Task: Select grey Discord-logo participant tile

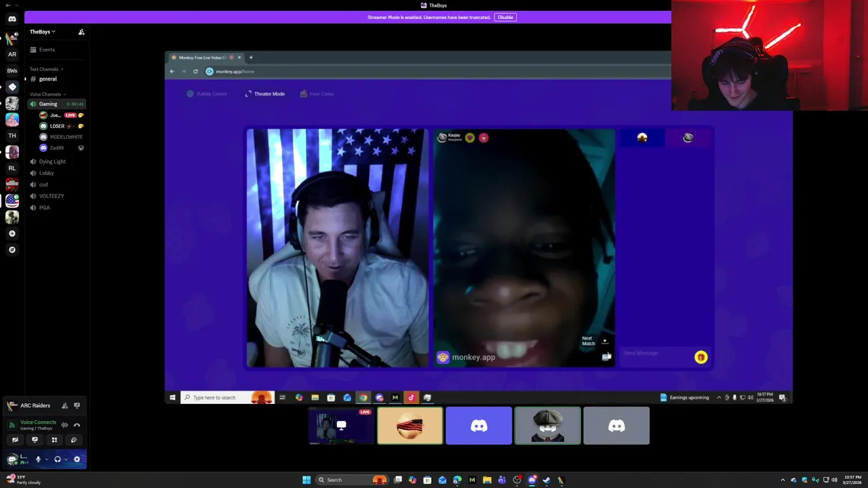Action: (616, 426)
